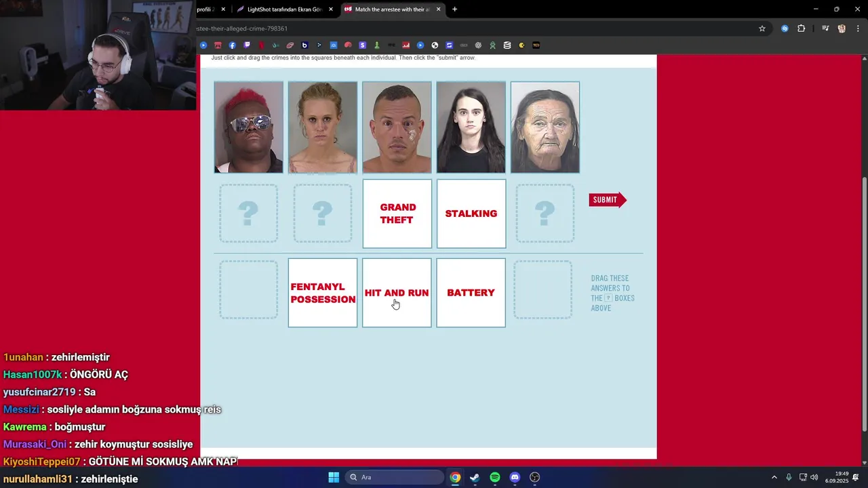Open the Facebook bookmark icon
This screenshot has width=868, height=488.
233,45
